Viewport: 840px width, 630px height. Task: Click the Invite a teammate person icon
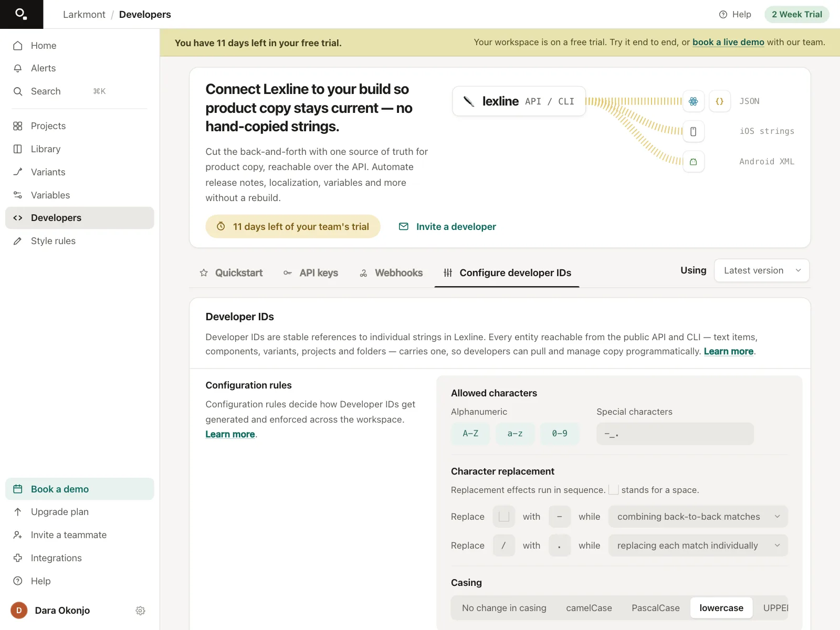tap(18, 535)
